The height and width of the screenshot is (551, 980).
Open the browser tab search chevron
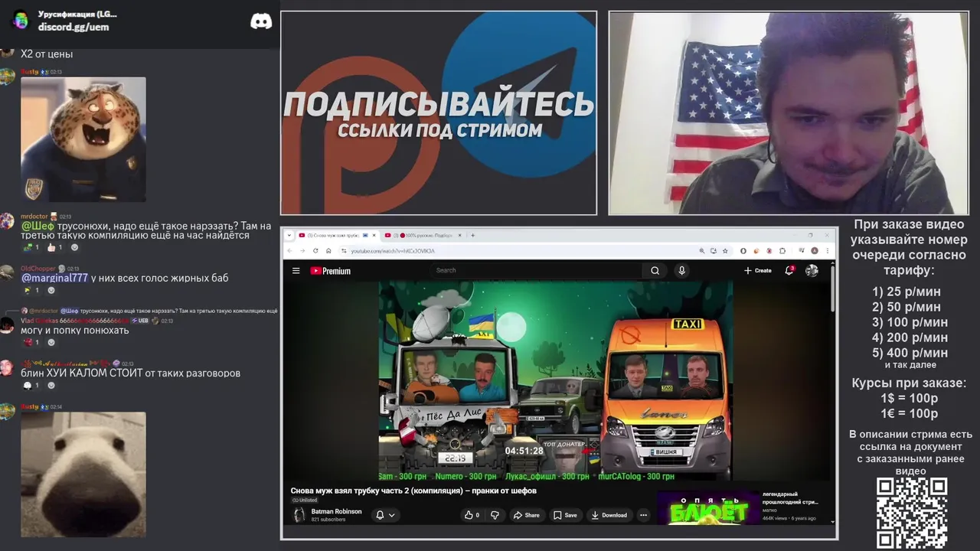(289, 235)
